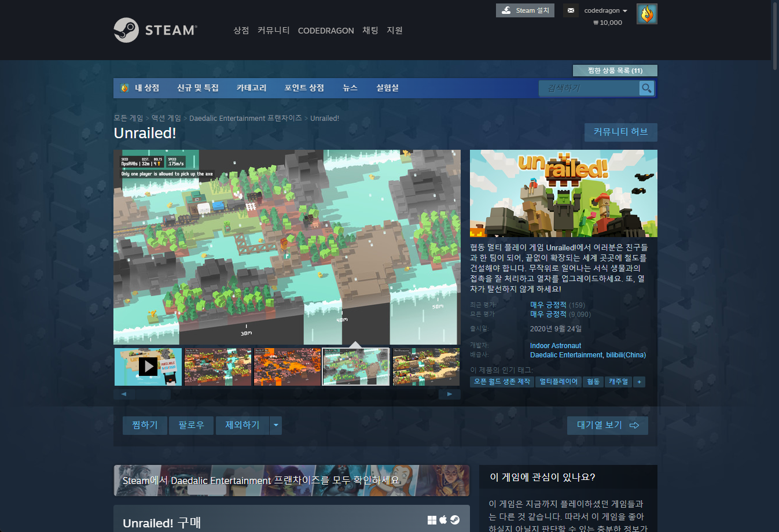This screenshot has height=532, width=779.
Task: Click the SteamOS platform icon
Action: tap(455, 520)
